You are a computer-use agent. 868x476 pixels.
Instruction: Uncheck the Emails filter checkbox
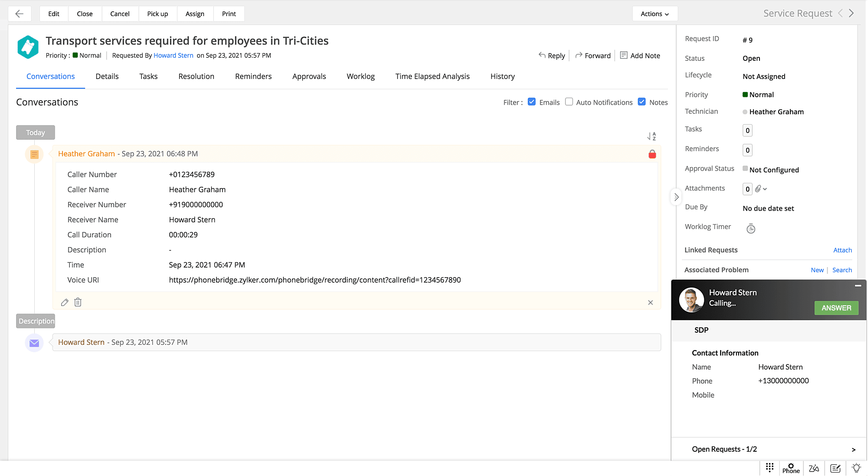click(532, 102)
